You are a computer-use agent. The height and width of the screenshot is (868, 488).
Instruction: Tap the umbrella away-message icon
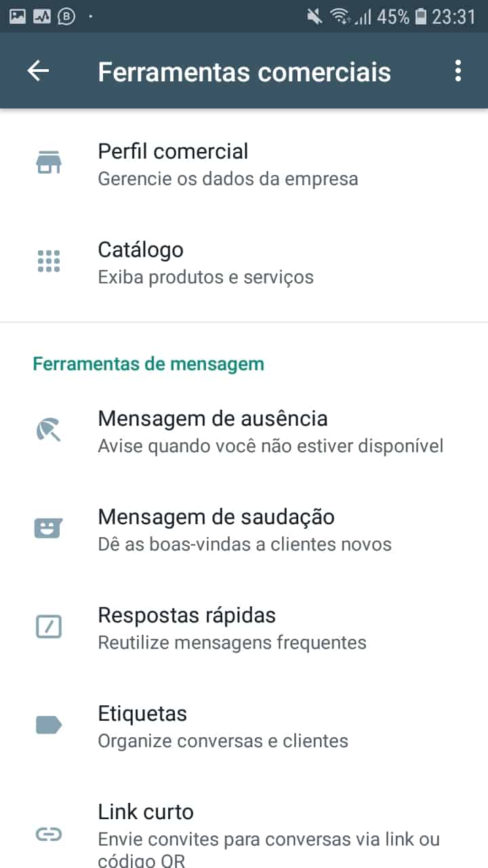(x=48, y=430)
